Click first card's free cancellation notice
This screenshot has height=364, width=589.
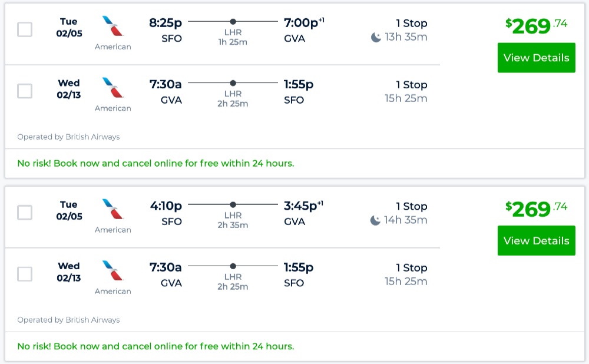pyautogui.click(x=155, y=163)
